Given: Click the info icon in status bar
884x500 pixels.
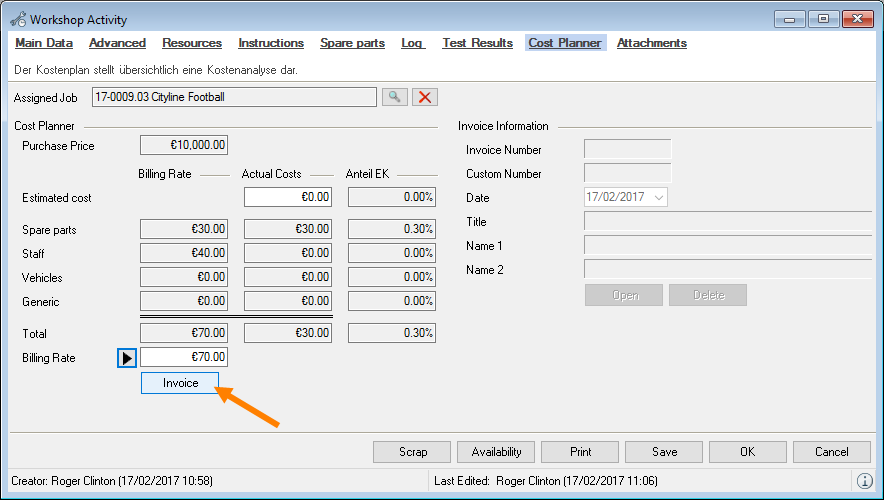Looking at the screenshot, I should coord(865,481).
